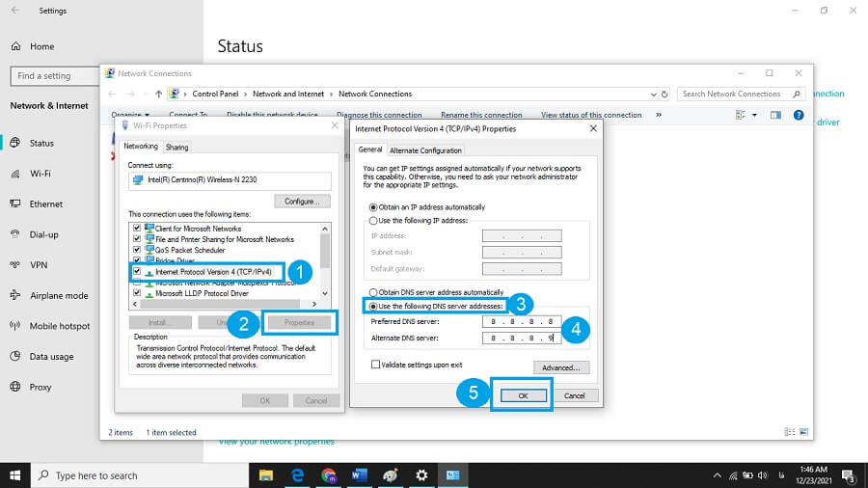Cancel the IPv4 Properties dialog
The width and height of the screenshot is (868, 488).
pyautogui.click(x=574, y=395)
